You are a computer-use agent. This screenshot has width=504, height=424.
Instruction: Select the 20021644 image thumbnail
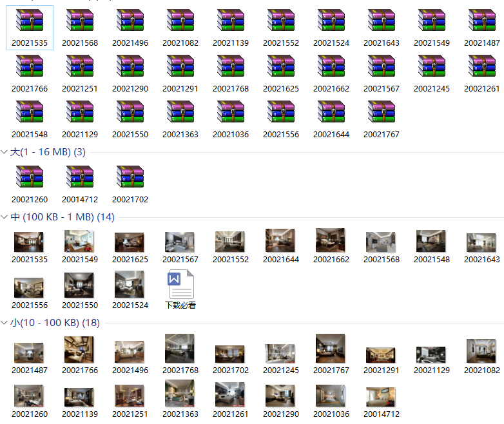coord(280,240)
